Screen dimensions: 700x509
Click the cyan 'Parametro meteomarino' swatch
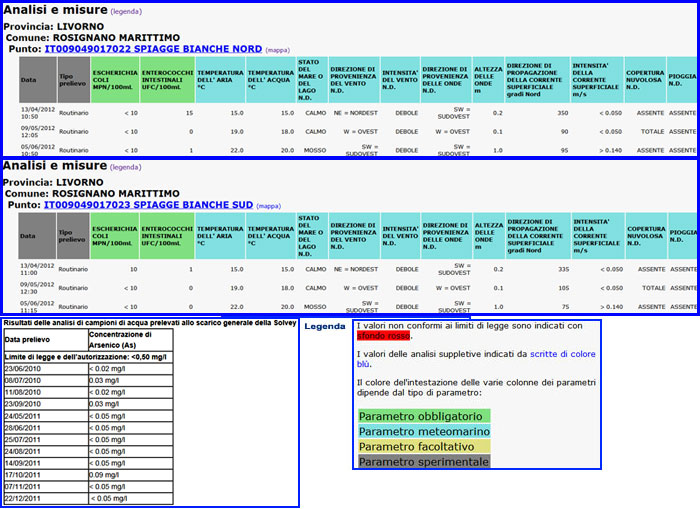[x=424, y=431]
